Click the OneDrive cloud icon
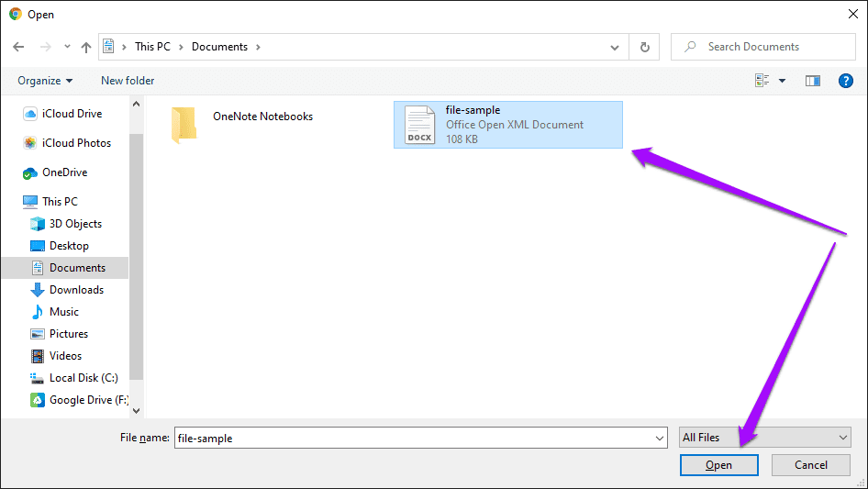The image size is (868, 489). click(x=30, y=173)
